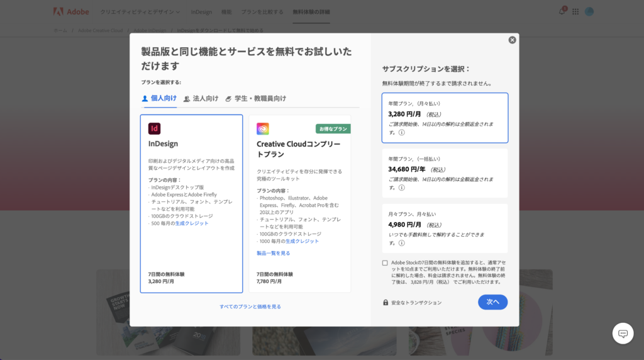Go to Adobe InDesign breadcrumb
Viewport: 644px width, 360px height.
click(x=150, y=30)
